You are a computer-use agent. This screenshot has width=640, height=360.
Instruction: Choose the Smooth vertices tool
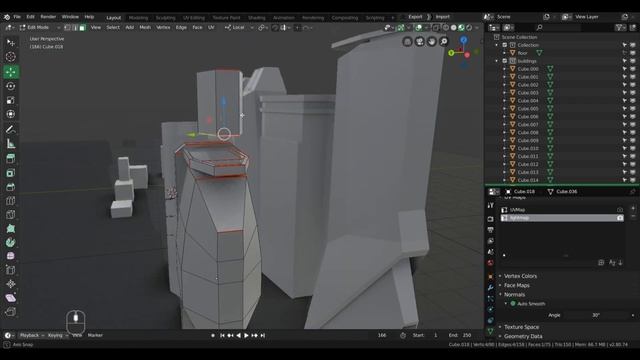click(x=11, y=256)
